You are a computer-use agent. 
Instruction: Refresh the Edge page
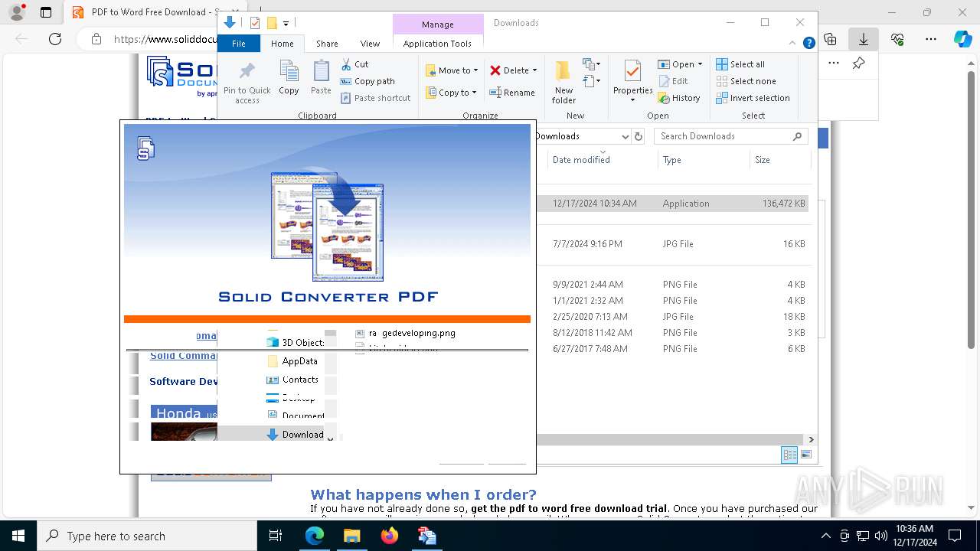(55, 38)
